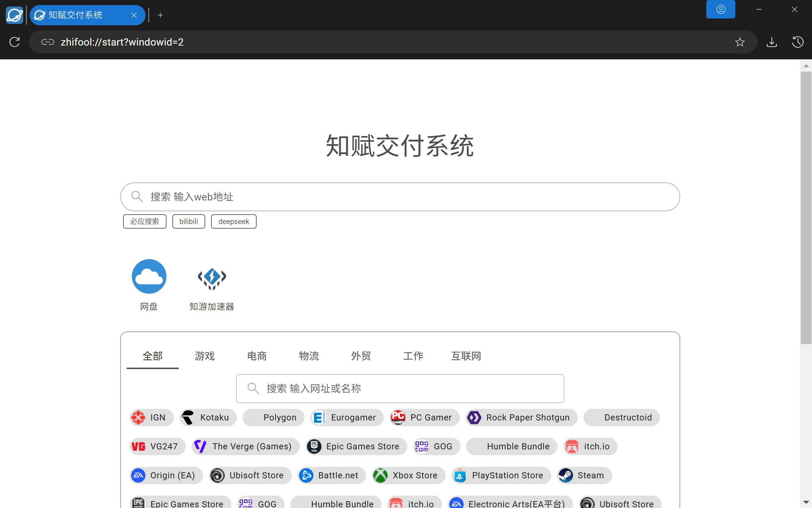
Task: Click the 必应搜索 quick button
Action: (x=144, y=221)
